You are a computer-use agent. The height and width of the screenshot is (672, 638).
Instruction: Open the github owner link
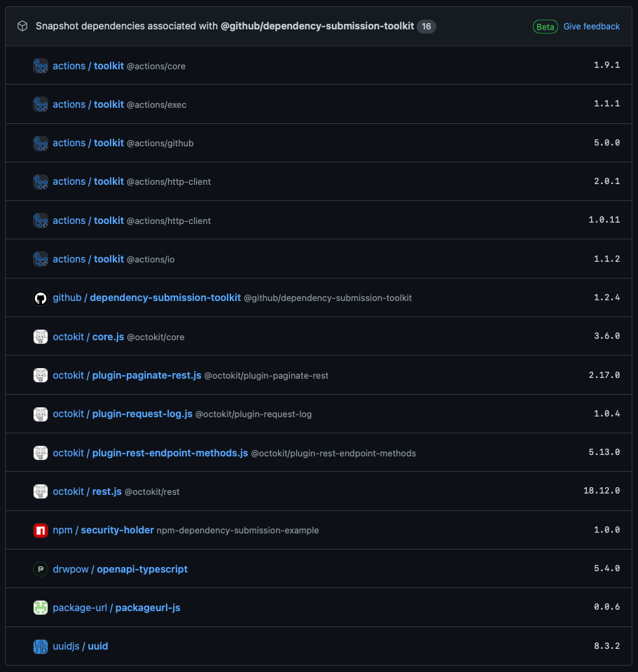(x=67, y=298)
